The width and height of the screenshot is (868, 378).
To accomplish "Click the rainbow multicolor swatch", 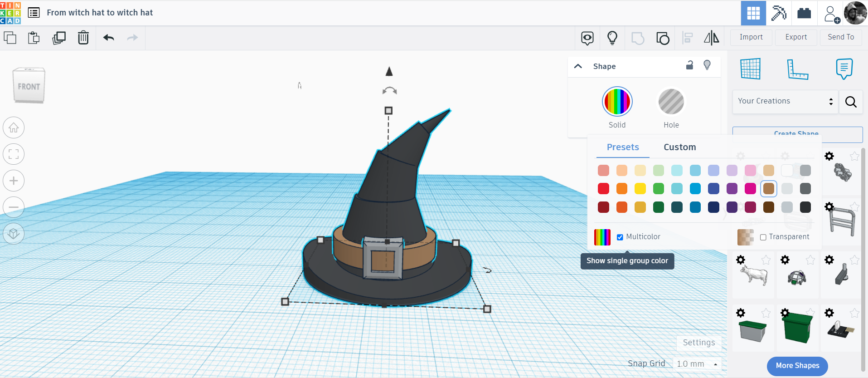I will [x=602, y=237].
